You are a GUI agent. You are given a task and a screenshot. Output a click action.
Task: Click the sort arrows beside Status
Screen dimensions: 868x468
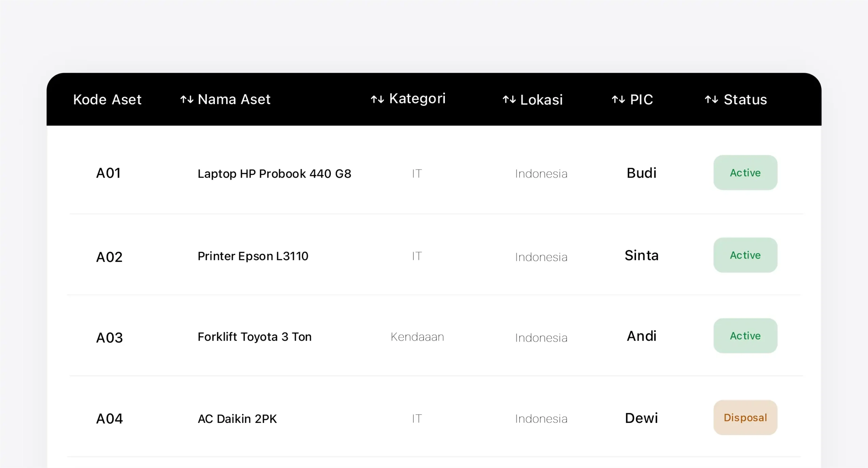click(711, 100)
